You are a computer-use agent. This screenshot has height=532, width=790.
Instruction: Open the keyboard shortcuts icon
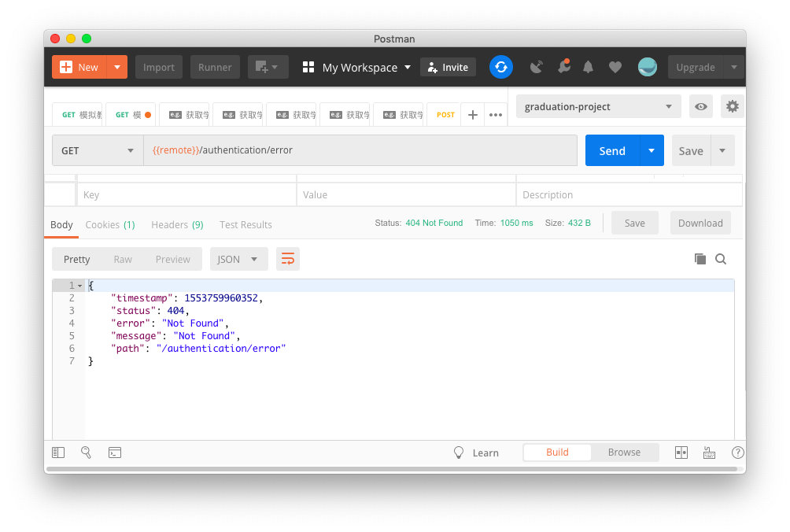pyautogui.click(x=709, y=453)
